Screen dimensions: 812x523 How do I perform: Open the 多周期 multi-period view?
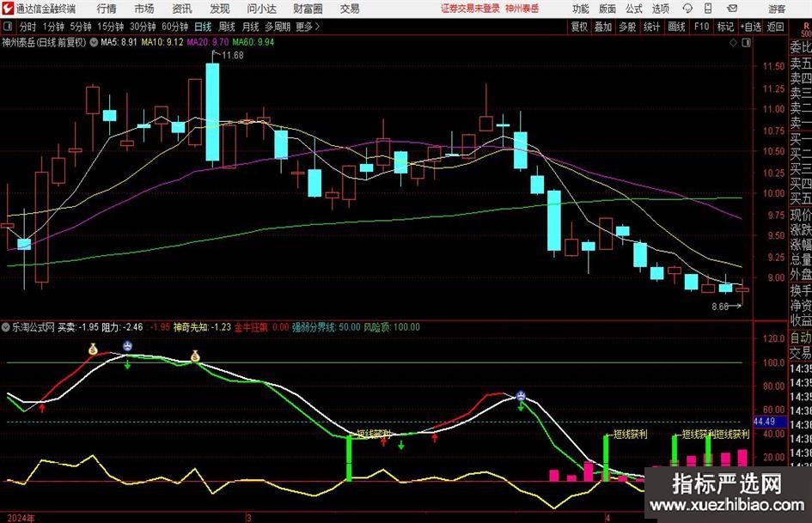(278, 27)
